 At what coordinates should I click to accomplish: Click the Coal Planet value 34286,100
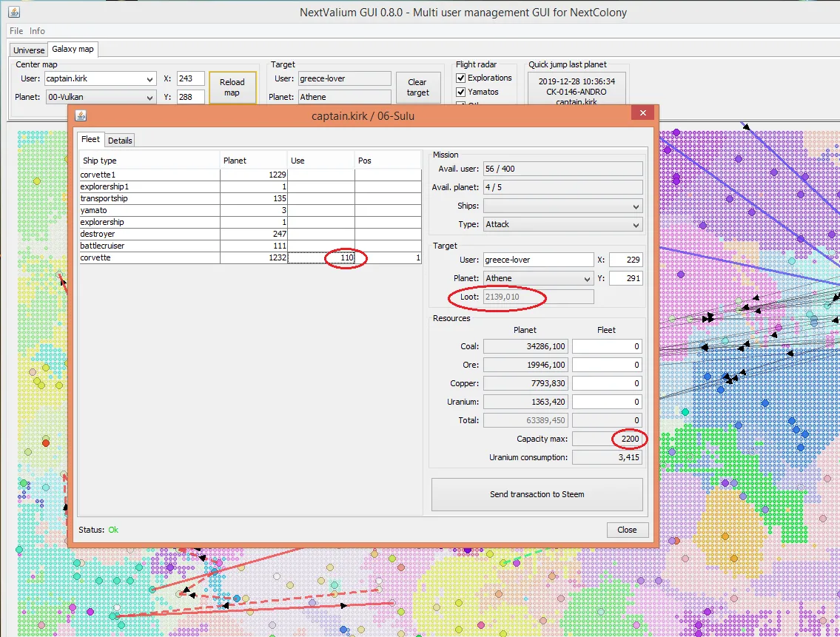(x=525, y=347)
